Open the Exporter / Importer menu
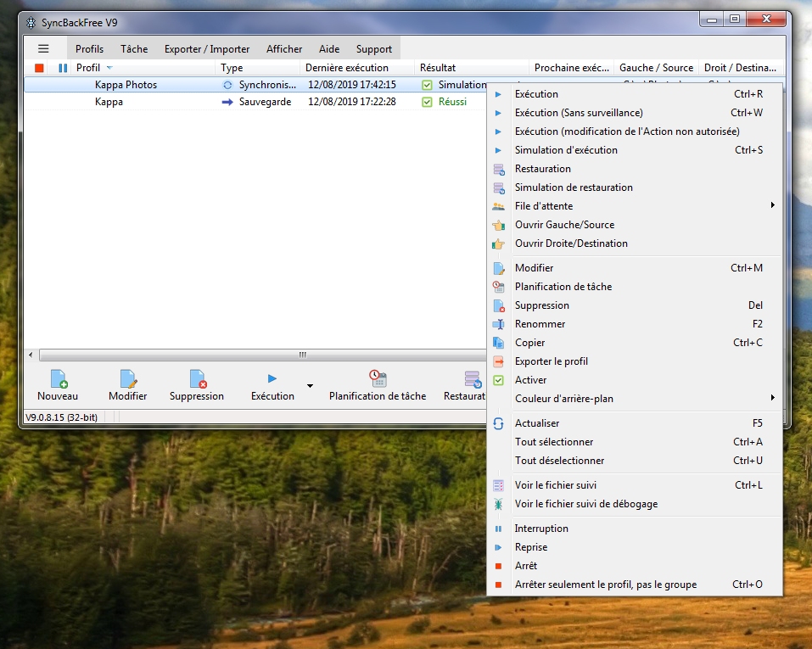This screenshot has height=649, width=812. tap(207, 49)
